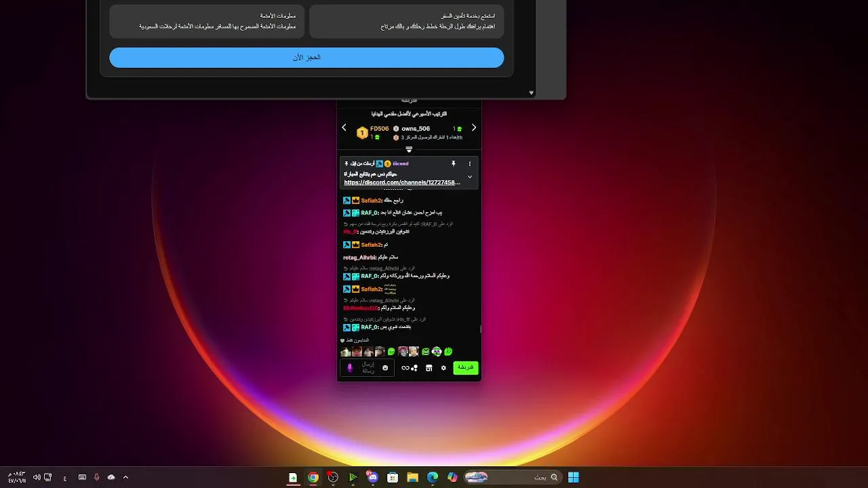The width and height of the screenshot is (868, 488).
Task: Unpin the pinned message pin icon
Action: pyautogui.click(x=454, y=164)
